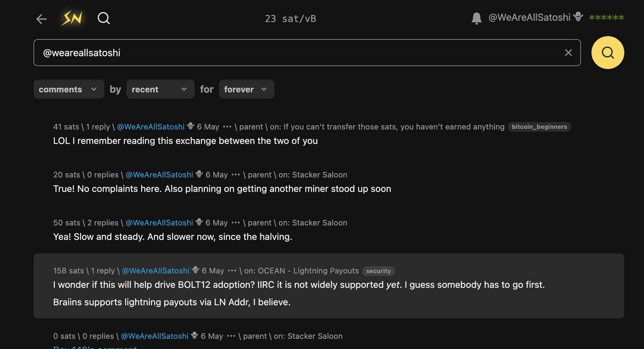644x349 pixels.
Task: Click the bitcoin_beginners territory tag
Action: [539, 127]
